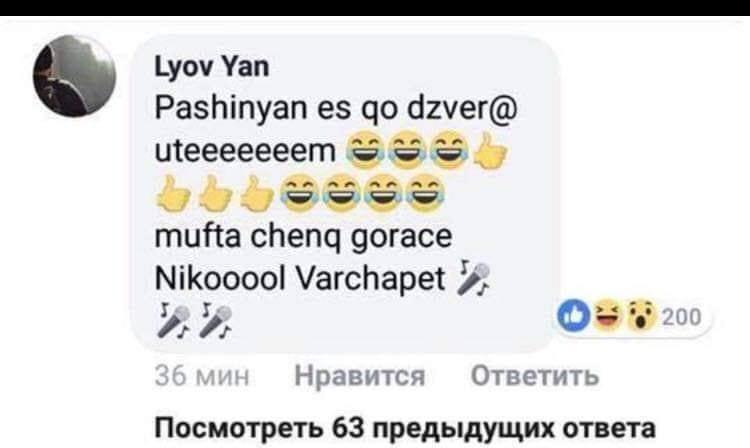Click the thumbs-up emoji right after the uteeeeeeem laughing faces
The height and width of the screenshot is (448, 750).
click(x=490, y=150)
